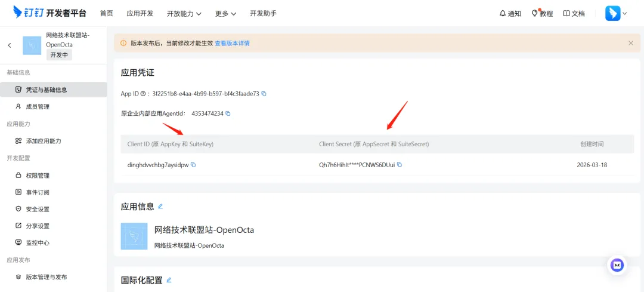Click the app logo in 应用信息

point(134,236)
